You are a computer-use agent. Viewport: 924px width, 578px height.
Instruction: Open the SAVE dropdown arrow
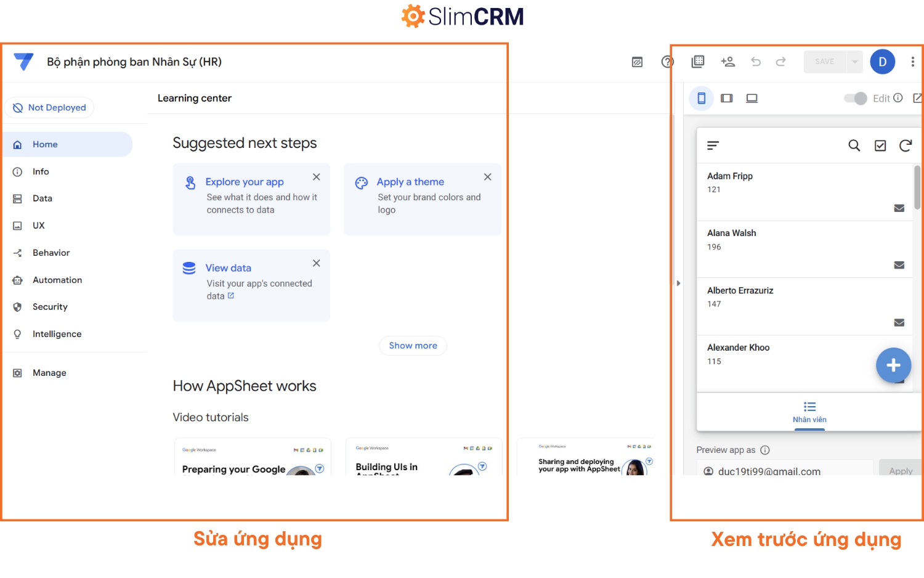tap(854, 62)
